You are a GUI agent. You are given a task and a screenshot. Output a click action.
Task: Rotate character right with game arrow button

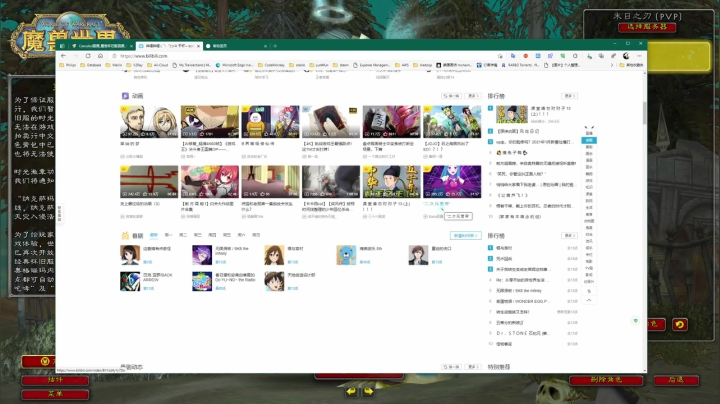368,391
